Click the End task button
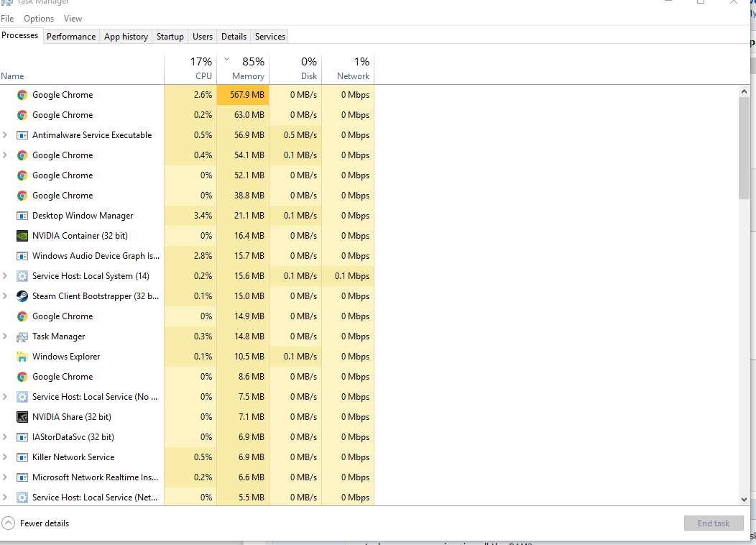756x545 pixels. pos(714,523)
